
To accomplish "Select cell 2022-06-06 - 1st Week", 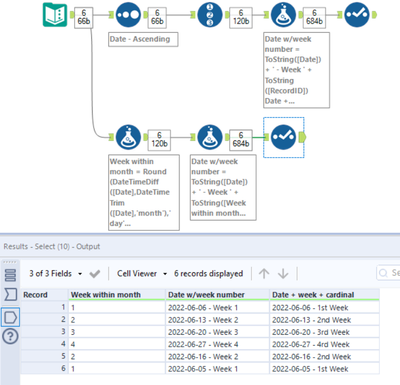I will point(324,307).
